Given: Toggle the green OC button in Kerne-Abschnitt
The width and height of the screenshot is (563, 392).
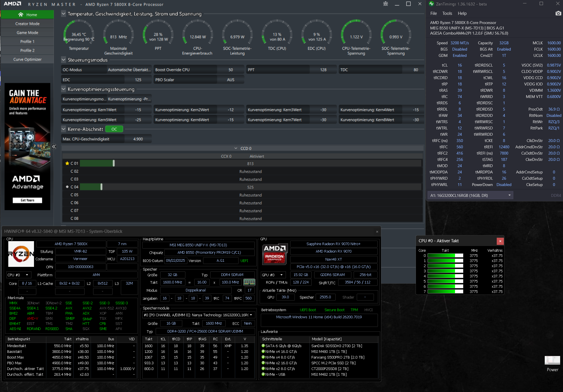Looking at the screenshot, I should tap(114, 129).
